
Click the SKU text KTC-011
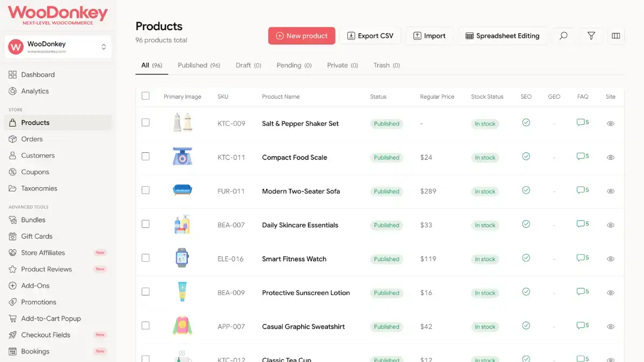[231, 158]
